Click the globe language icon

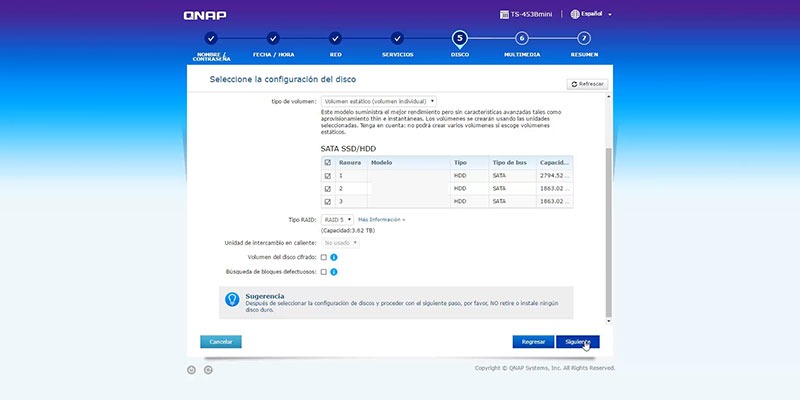coord(575,14)
